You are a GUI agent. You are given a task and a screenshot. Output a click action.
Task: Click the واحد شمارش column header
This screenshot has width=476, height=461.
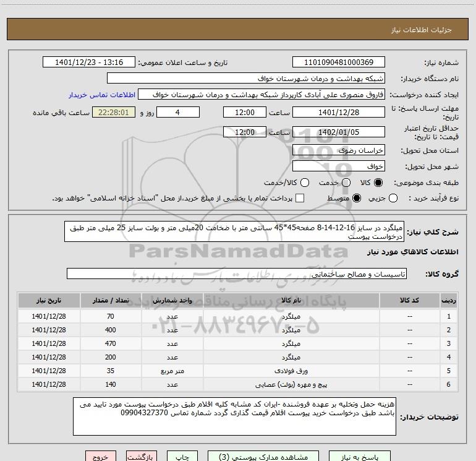[172, 300]
